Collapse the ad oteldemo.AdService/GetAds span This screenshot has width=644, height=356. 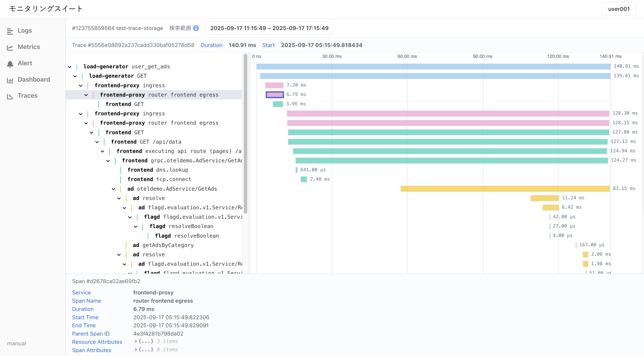114,189
